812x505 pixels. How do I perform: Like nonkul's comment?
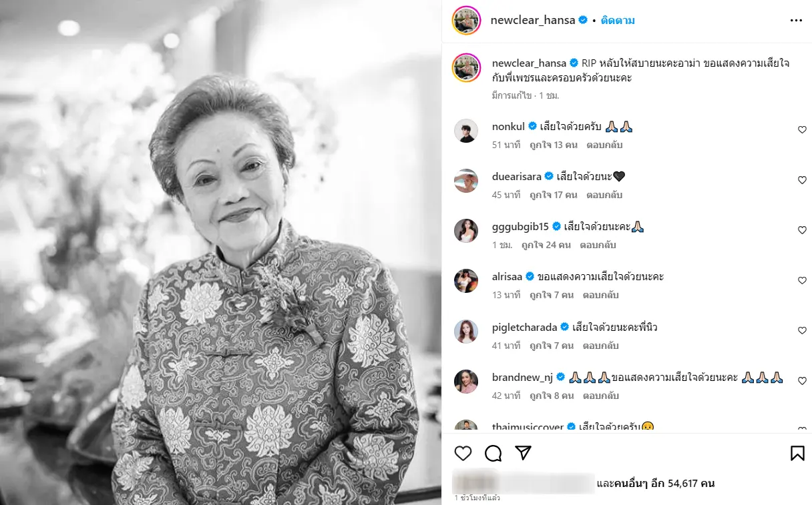pyautogui.click(x=802, y=130)
